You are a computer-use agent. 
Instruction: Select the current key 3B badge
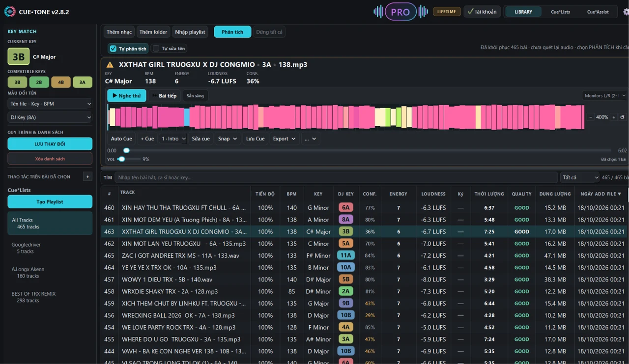coord(19,56)
